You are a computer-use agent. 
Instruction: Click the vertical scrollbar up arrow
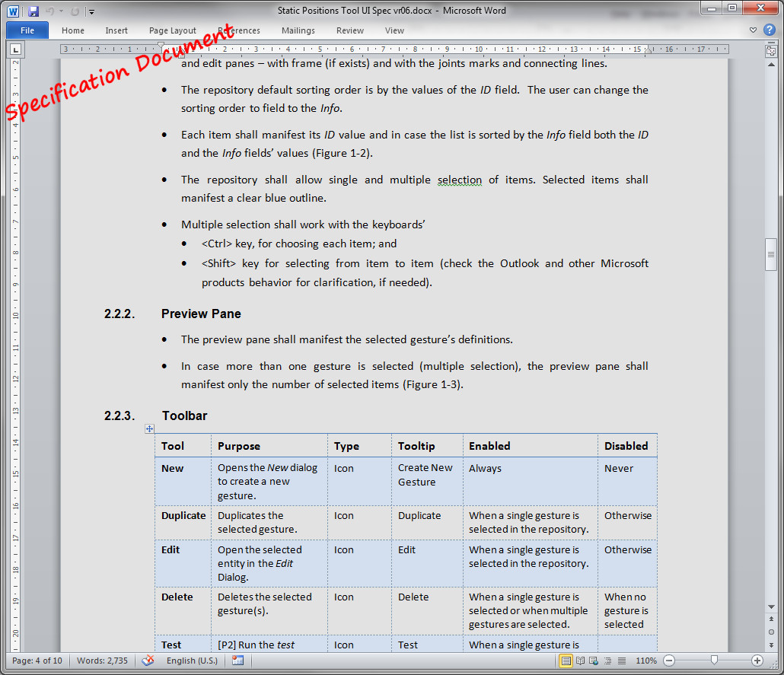771,65
